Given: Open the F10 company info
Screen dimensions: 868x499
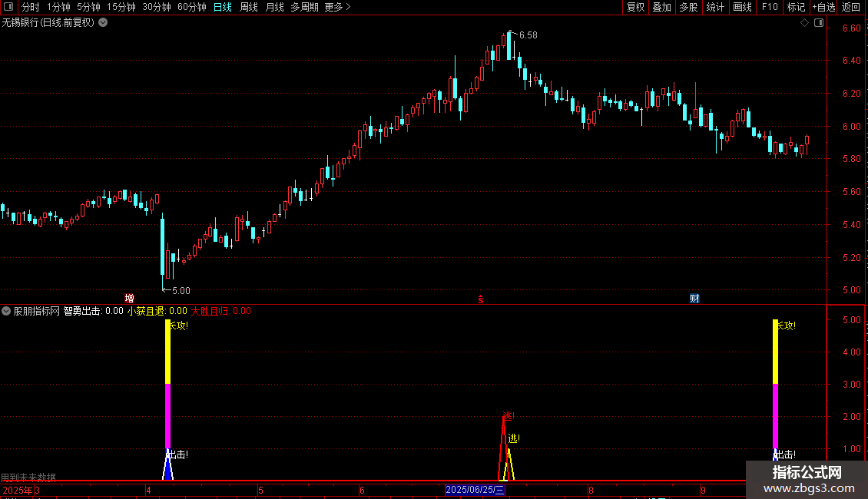Looking at the screenshot, I should (x=770, y=7).
